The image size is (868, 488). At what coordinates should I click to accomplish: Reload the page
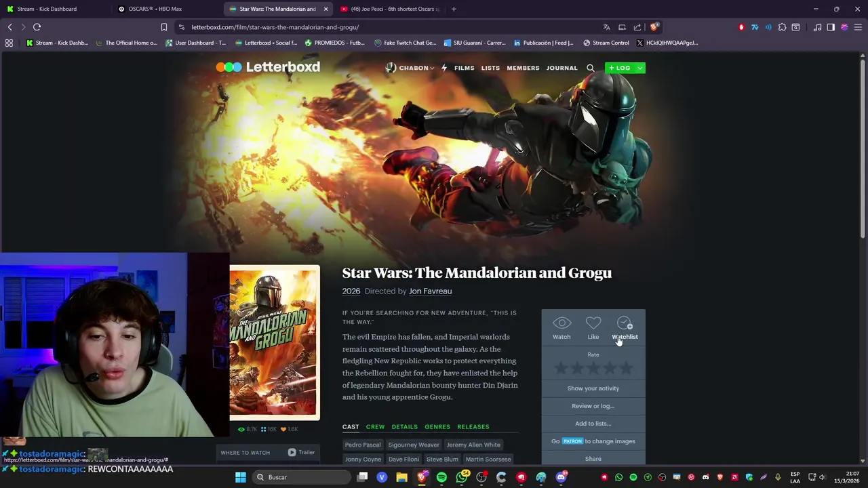[x=37, y=27]
